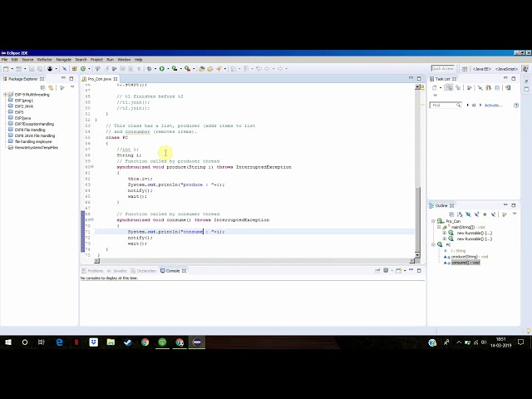
Task: Click the Run Last Tool (coverage) icon
Action: tap(175, 69)
